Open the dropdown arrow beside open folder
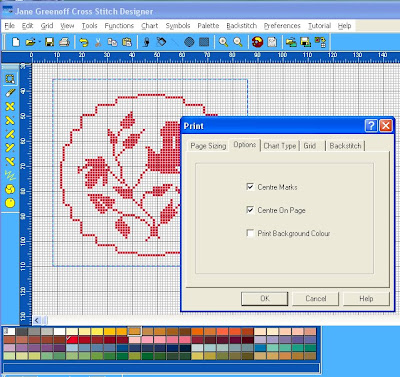 click(39, 42)
